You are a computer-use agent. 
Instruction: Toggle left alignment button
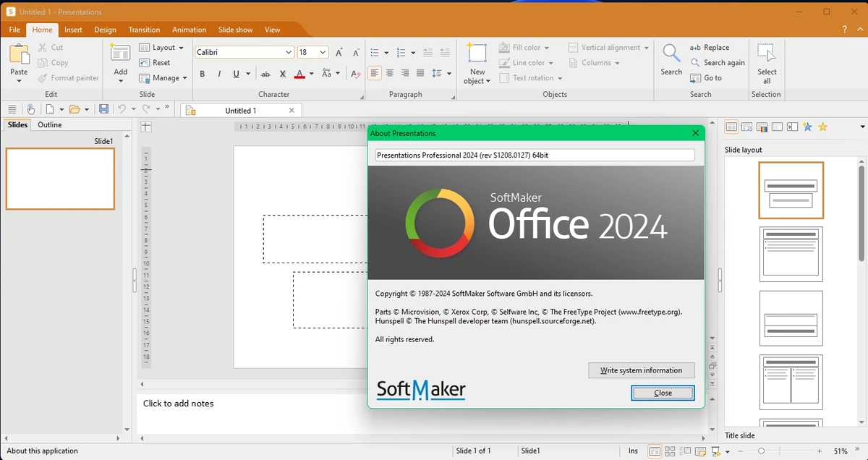coord(374,73)
